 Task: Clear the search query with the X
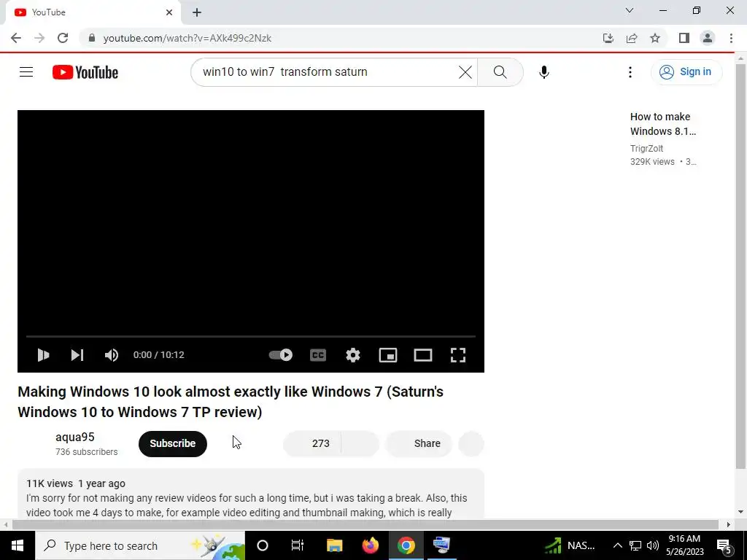point(465,72)
